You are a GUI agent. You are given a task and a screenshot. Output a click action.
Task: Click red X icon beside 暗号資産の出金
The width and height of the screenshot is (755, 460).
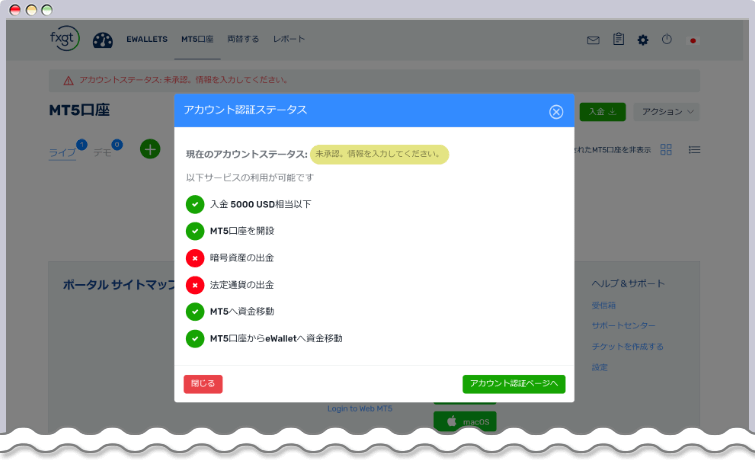195,258
